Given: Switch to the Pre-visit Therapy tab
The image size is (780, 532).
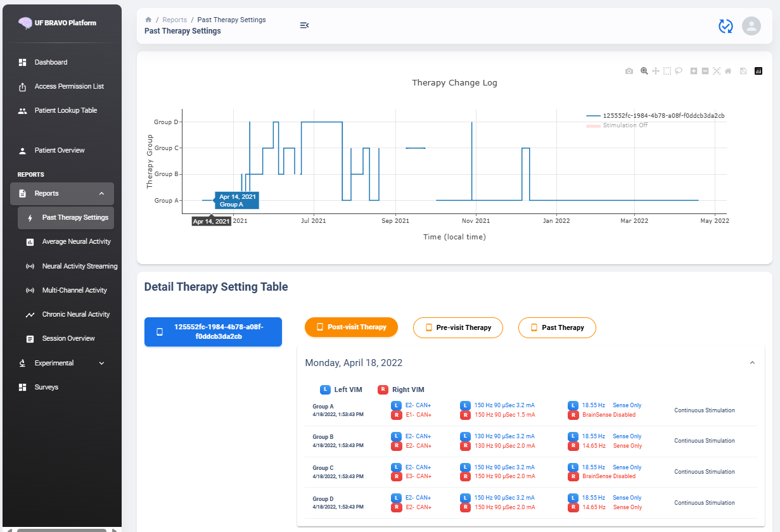Looking at the screenshot, I should click(457, 327).
